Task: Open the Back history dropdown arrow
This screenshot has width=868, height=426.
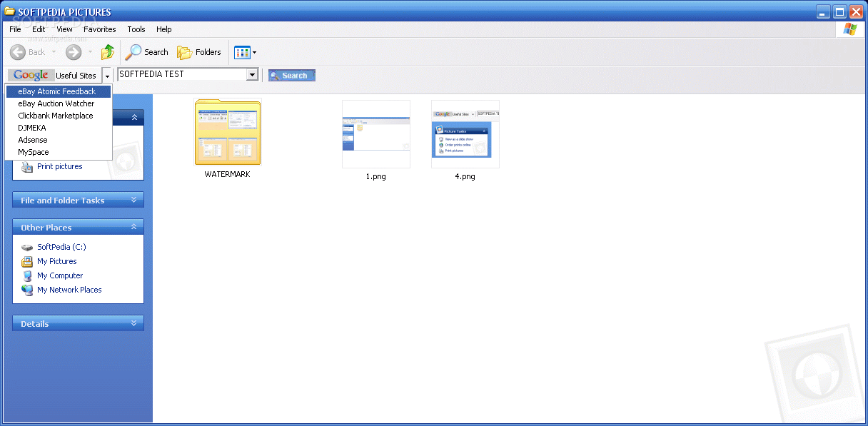Action: [x=54, y=52]
